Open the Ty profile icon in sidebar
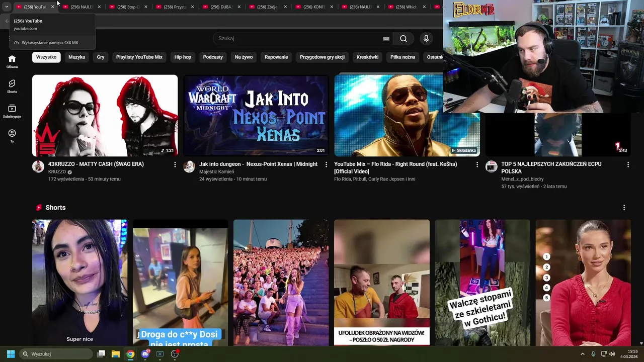This screenshot has width=644, height=362. click(x=12, y=136)
